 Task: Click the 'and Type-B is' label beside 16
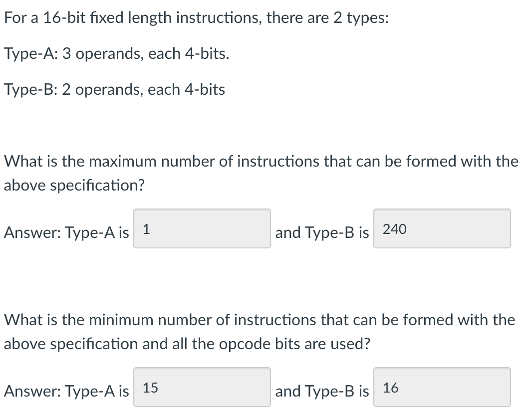pos(322,391)
